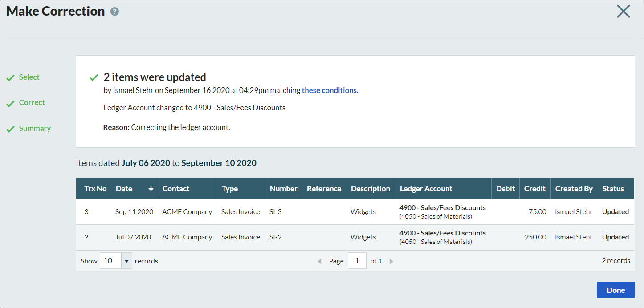Sort by the Ledger Account column header
Viewport: 644px width, 308px height.
click(426, 189)
